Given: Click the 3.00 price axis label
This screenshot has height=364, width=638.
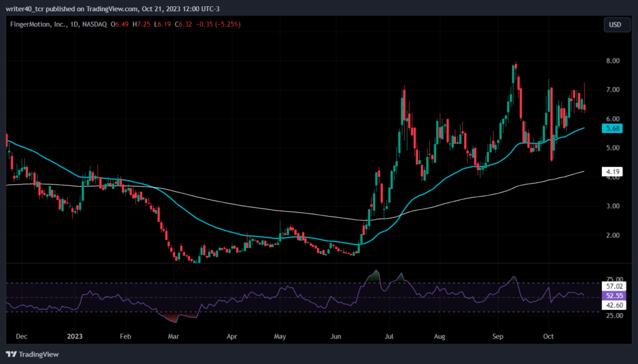Looking at the screenshot, I should (x=613, y=206).
